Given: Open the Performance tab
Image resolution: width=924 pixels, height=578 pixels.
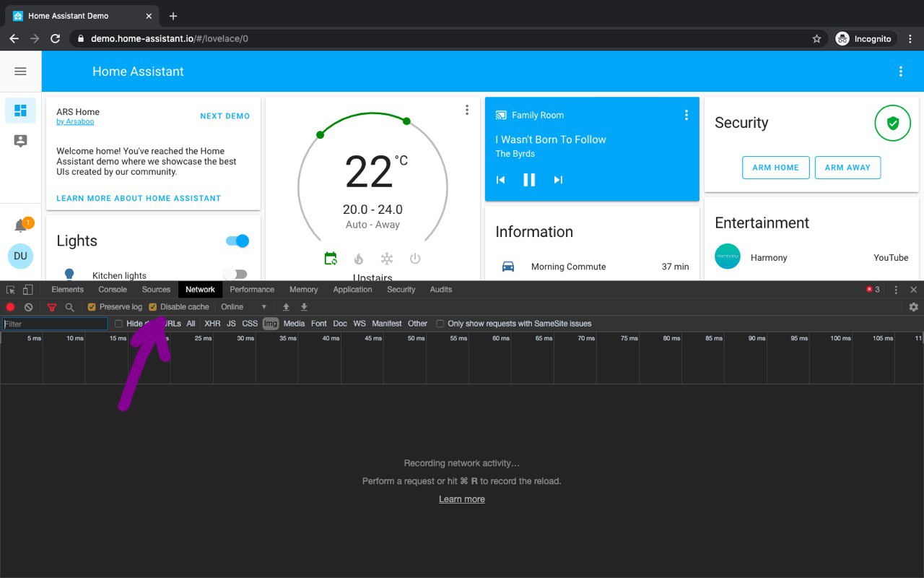Looking at the screenshot, I should point(252,290).
